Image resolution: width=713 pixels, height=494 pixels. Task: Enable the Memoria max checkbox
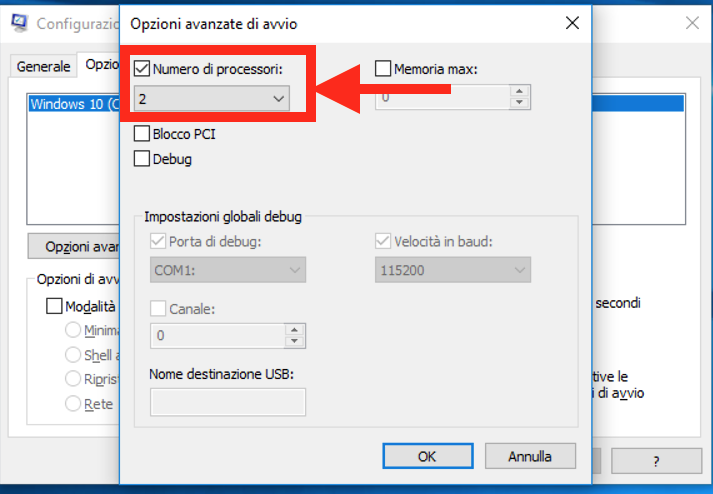[383, 69]
